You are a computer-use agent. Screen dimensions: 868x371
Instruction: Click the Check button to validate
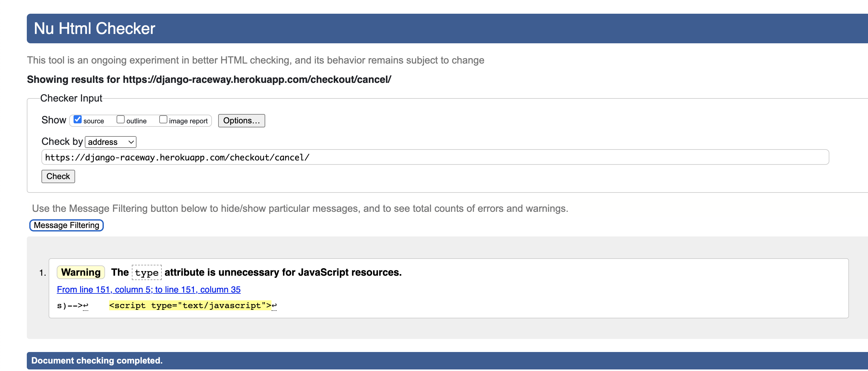coord(58,176)
